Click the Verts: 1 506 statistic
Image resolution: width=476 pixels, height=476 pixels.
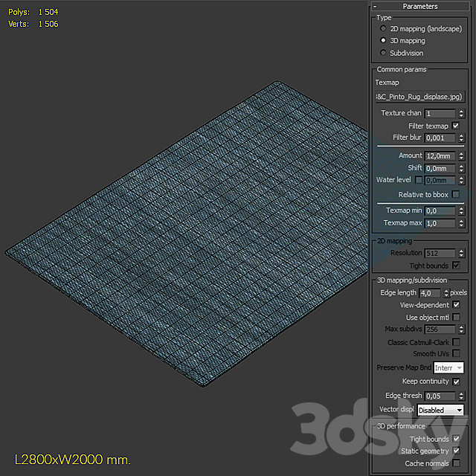33,24
